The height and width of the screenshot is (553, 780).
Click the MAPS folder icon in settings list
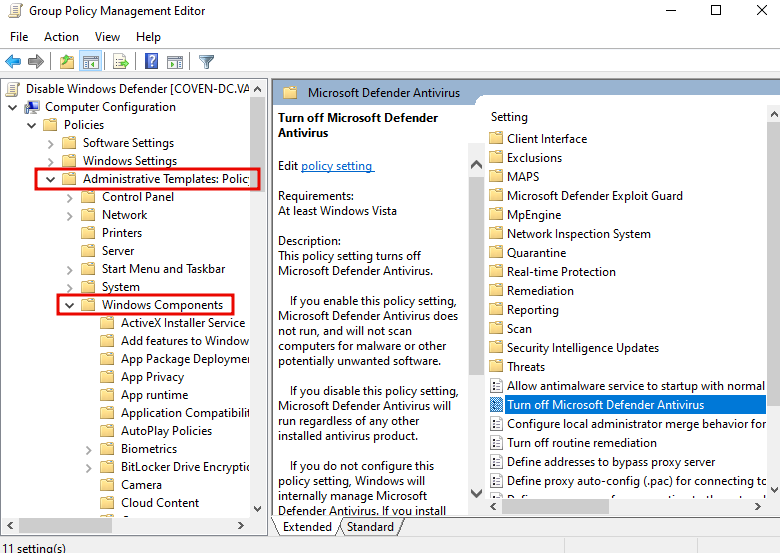click(496, 176)
